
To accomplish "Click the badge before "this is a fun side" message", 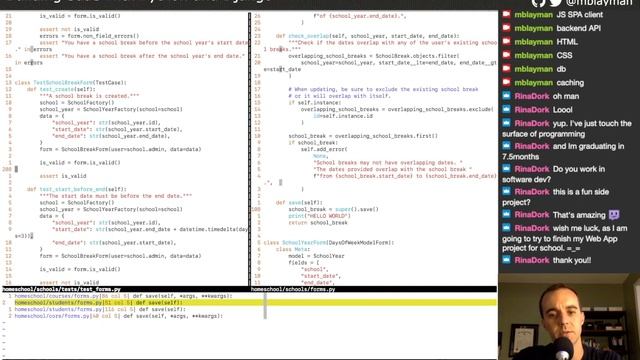I will pyautogui.click(x=507, y=191).
